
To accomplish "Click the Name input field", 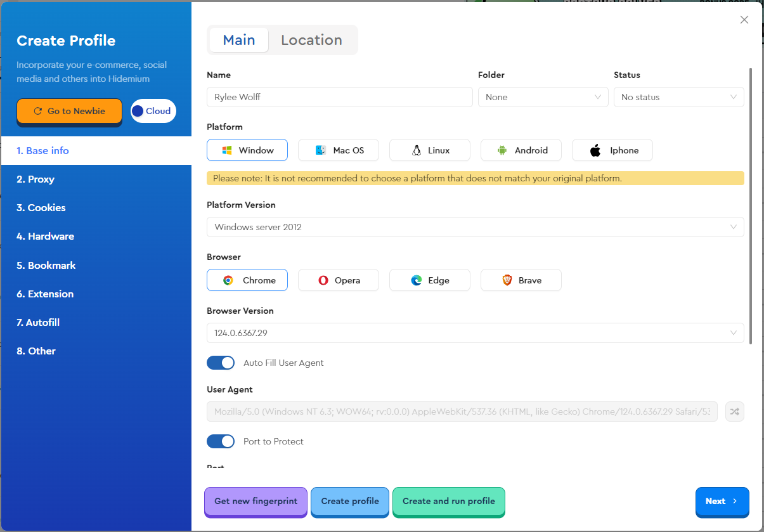I will tap(339, 97).
